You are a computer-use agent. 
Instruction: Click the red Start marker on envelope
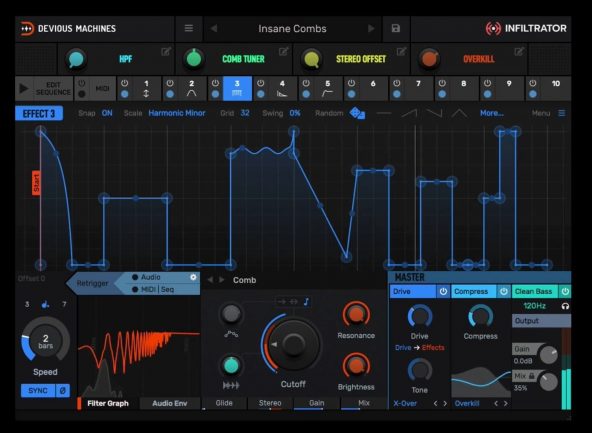[x=36, y=183]
